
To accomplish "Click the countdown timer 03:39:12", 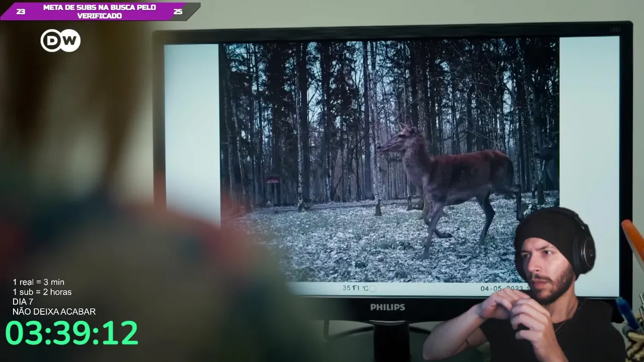I will point(71,333).
